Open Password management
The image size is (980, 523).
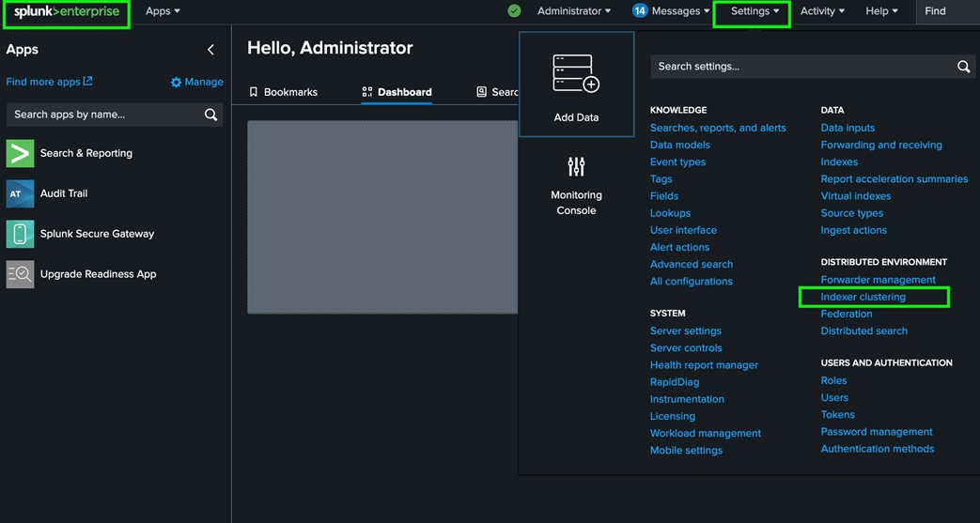[x=877, y=432]
